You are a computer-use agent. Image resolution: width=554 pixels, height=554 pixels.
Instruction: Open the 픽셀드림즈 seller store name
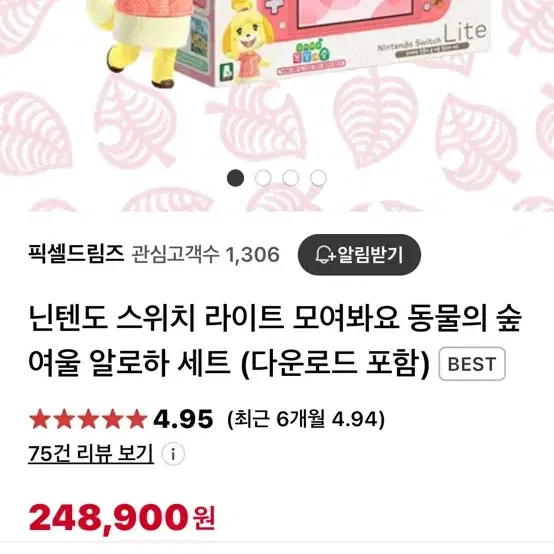[x=76, y=254]
